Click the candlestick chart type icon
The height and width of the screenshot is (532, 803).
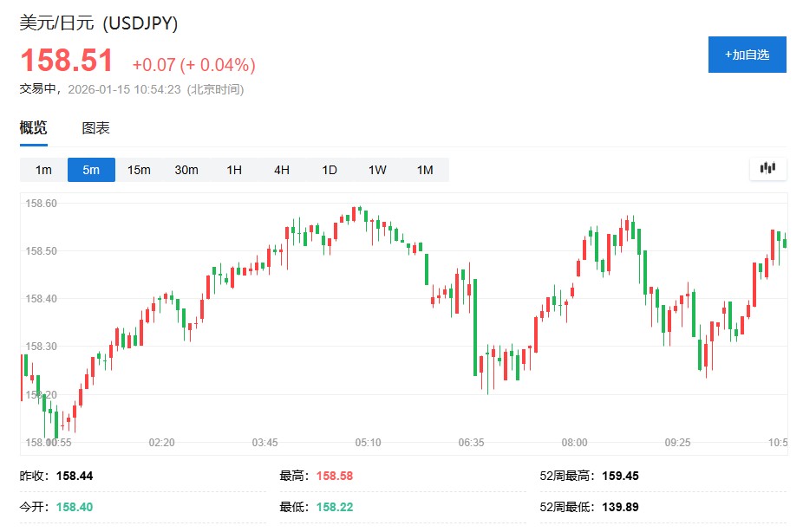pyautogui.click(x=767, y=169)
